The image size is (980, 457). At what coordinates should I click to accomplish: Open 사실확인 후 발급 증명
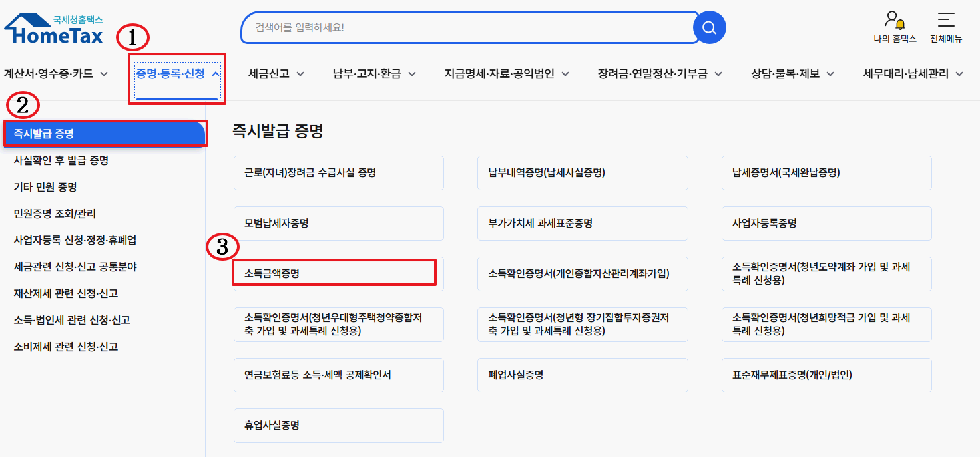[61, 160]
